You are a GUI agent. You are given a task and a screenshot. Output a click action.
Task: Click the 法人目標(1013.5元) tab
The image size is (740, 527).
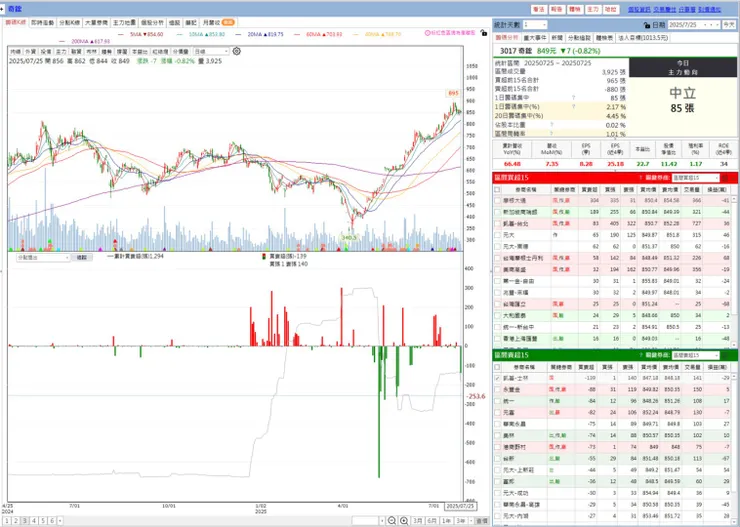(643, 37)
